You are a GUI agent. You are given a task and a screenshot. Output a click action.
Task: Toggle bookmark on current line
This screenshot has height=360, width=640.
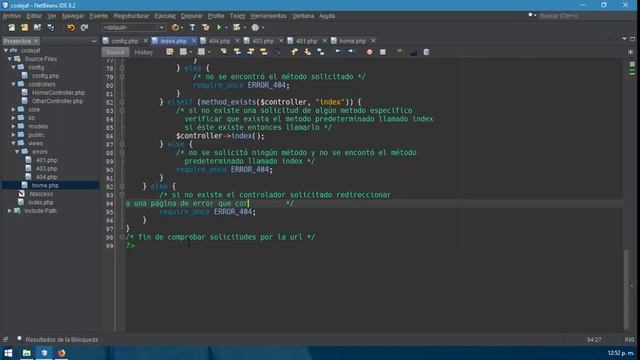pos(320,52)
